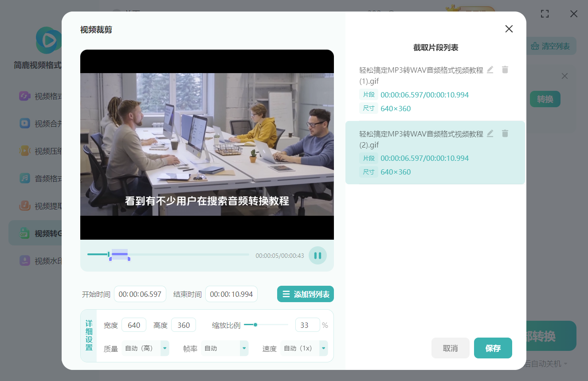Click the 添加到列表 button
The width and height of the screenshot is (588, 381).
[x=305, y=294]
